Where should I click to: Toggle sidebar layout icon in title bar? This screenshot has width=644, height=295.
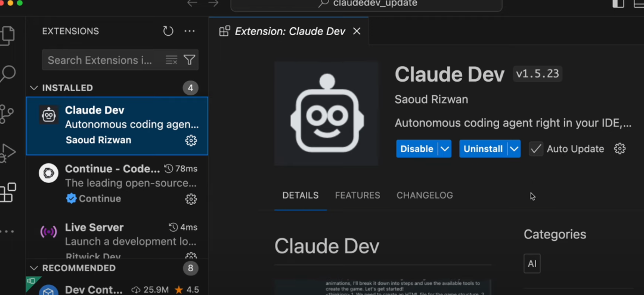tap(618, 4)
